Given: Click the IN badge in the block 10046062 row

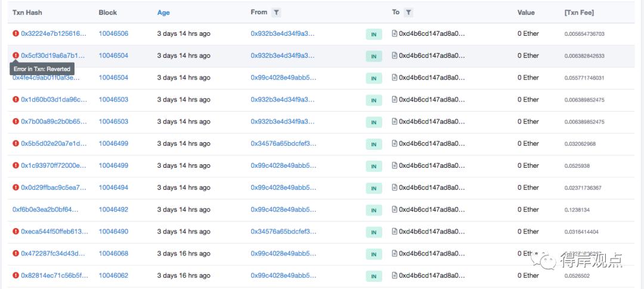Looking at the screenshot, I should coord(374,276).
